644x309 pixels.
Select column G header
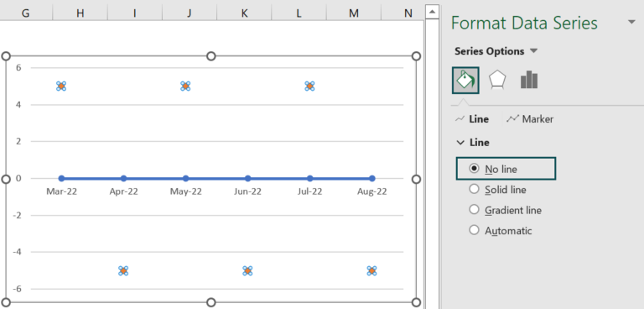25,13
